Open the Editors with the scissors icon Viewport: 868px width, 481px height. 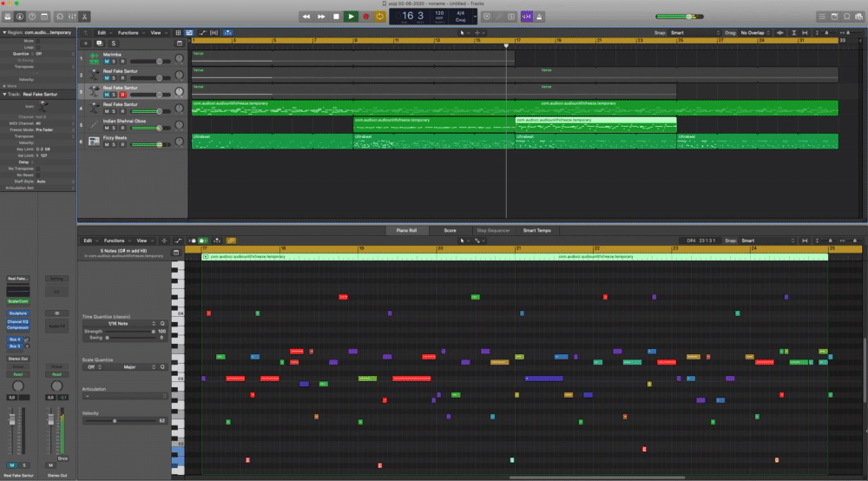[84, 16]
